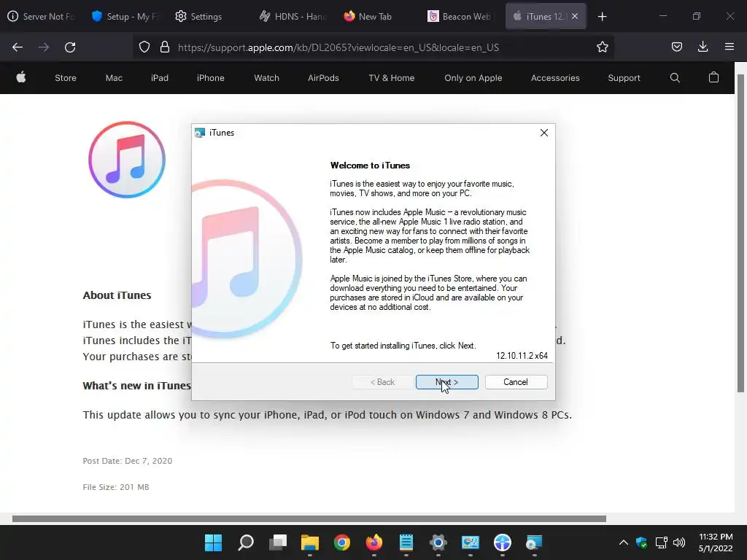Open File Explorer from the taskbar
Image resolution: width=747 pixels, height=560 pixels.
pyautogui.click(x=309, y=542)
